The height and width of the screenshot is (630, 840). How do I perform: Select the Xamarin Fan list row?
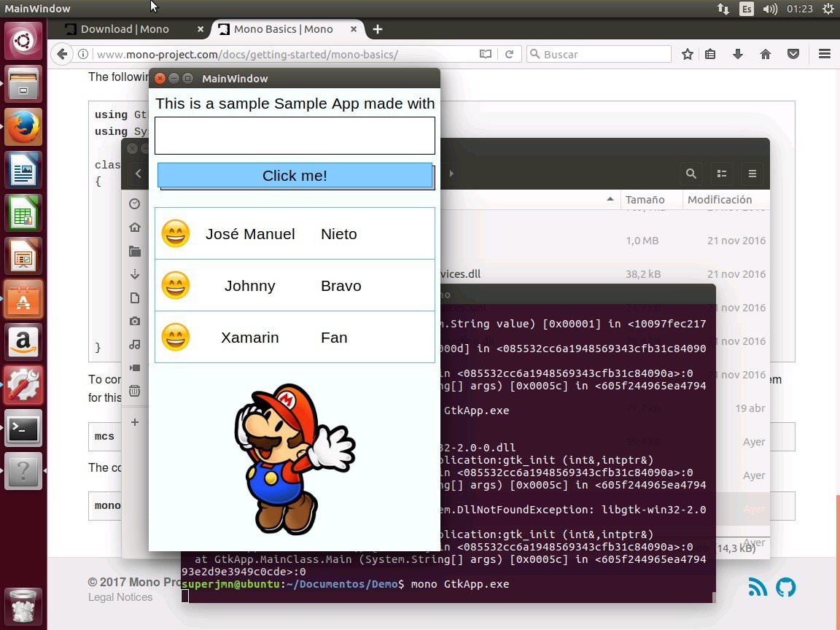click(295, 337)
